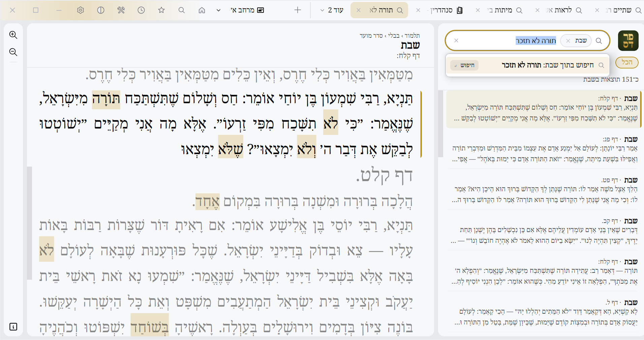Maximize the application window
Screen dimensions: 644x340
[36, 10]
